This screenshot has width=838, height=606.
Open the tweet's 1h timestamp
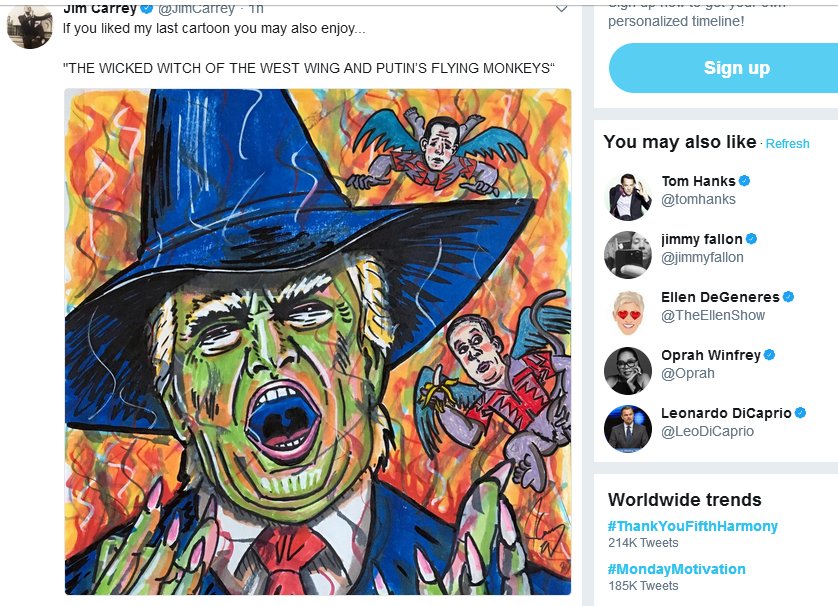[x=255, y=9]
